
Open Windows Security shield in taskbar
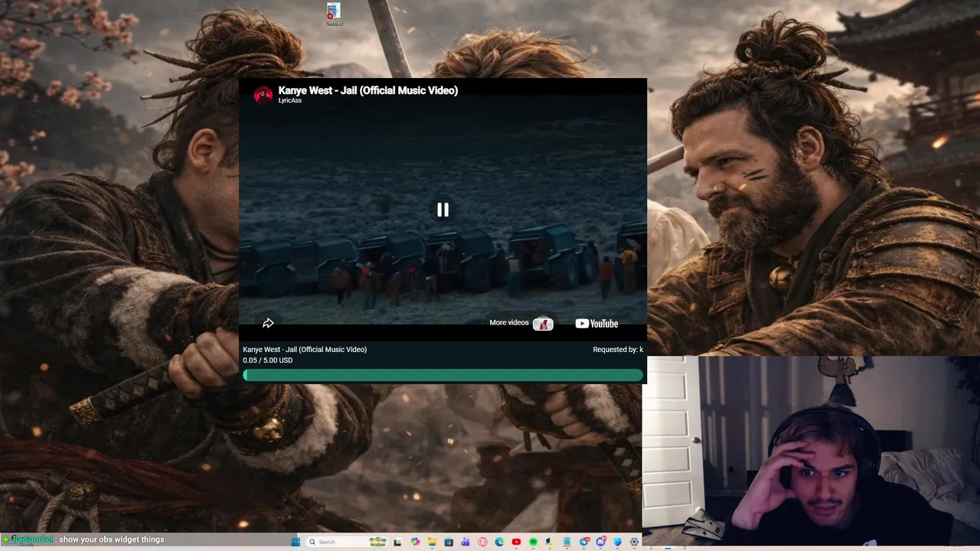(x=617, y=542)
